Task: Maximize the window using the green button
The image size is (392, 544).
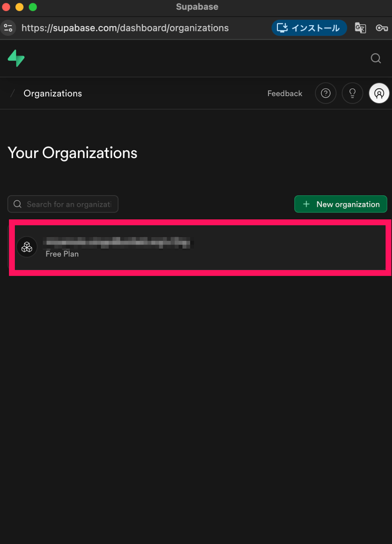Action: click(33, 7)
